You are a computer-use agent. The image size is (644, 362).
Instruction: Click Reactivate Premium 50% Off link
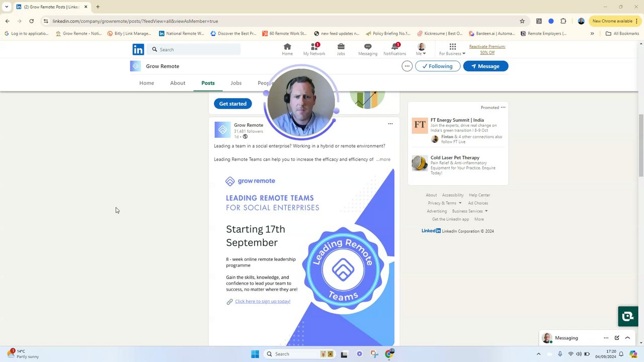click(487, 49)
